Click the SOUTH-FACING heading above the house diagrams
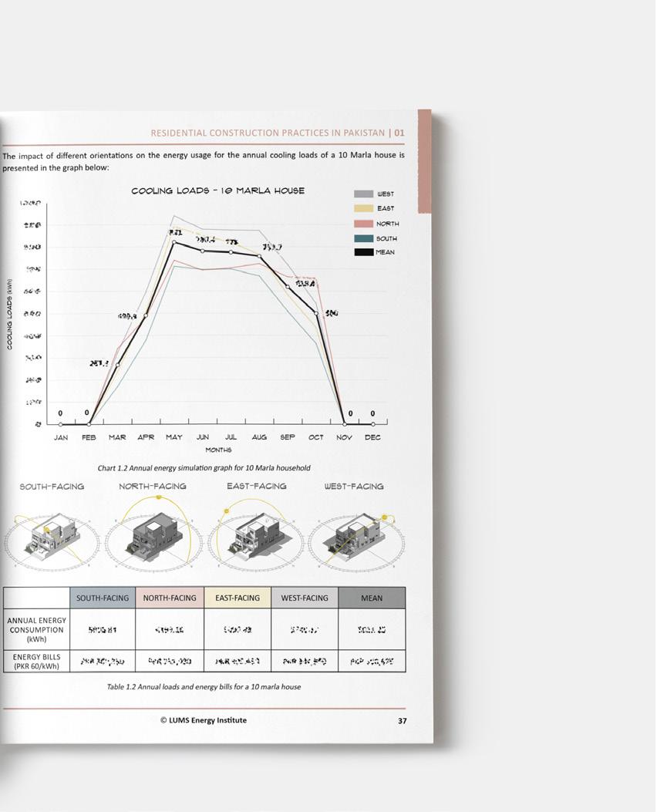The width and height of the screenshot is (657, 812). [x=52, y=487]
